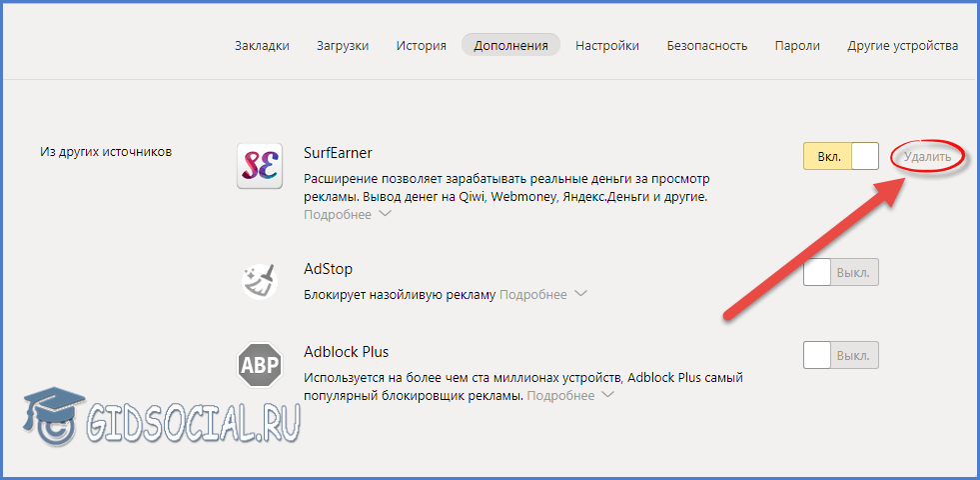Image resolution: width=980 pixels, height=480 pixels.
Task: Switch to Другие устройства tab
Action: click(902, 46)
